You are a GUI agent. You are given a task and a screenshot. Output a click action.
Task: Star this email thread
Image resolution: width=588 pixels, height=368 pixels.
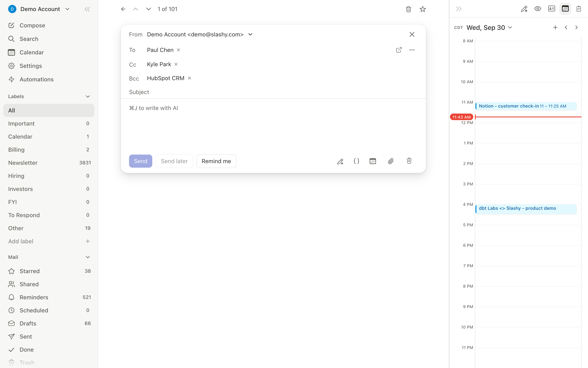(x=423, y=9)
